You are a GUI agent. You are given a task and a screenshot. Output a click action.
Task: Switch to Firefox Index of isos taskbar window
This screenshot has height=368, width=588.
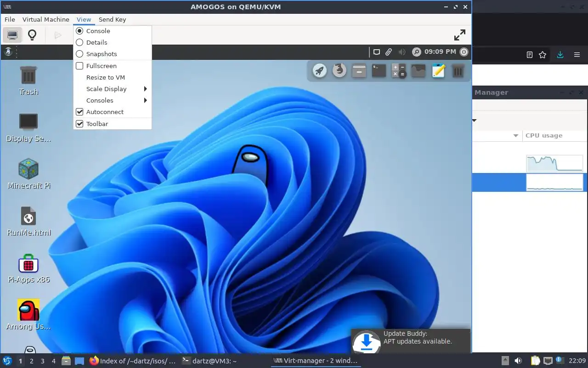pos(132,361)
